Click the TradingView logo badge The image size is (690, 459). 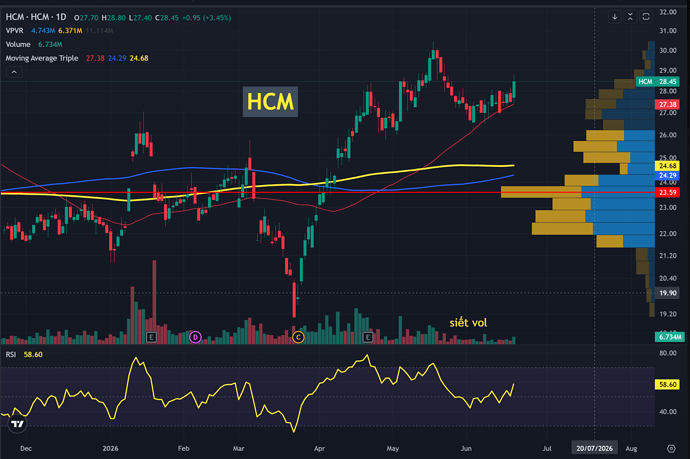[17, 424]
